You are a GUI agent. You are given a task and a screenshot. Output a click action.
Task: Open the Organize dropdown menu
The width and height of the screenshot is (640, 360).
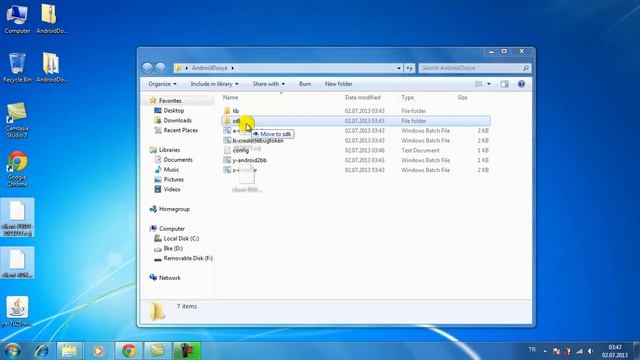[x=162, y=84]
